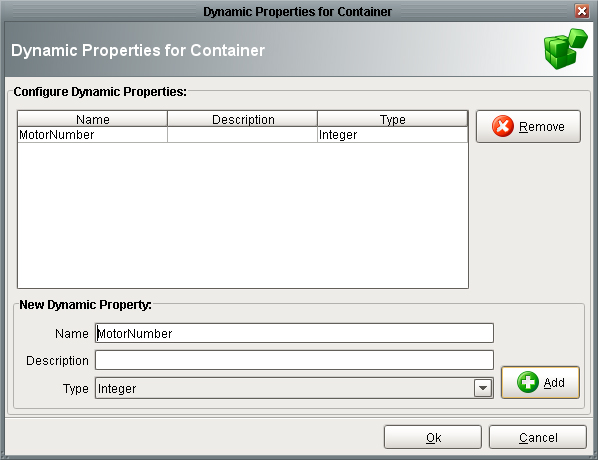Click the green cubes container icon
The width and height of the screenshot is (598, 460).
point(565,49)
